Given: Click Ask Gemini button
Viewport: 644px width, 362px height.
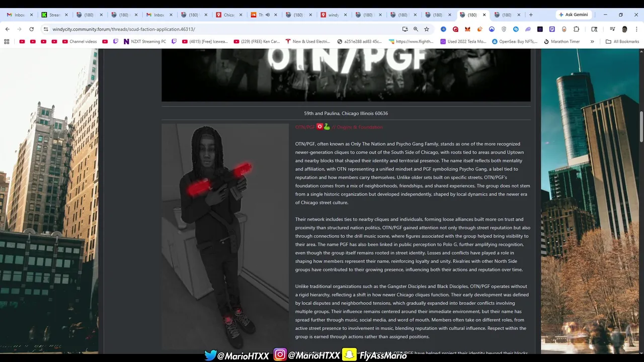Looking at the screenshot, I should point(573,15).
